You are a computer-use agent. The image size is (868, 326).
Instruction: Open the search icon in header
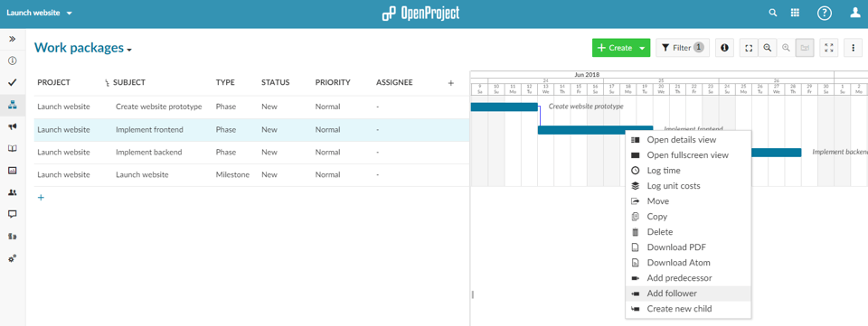(x=773, y=14)
